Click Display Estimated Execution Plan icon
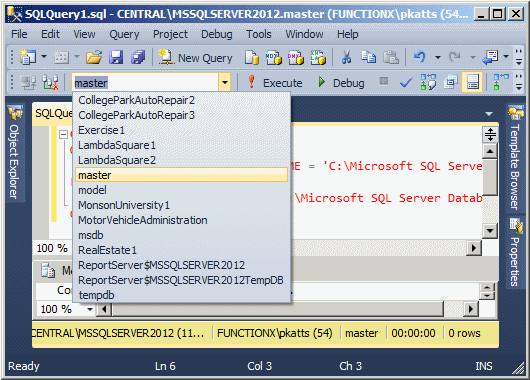Screen dimensions: 530x380 coord(428,82)
